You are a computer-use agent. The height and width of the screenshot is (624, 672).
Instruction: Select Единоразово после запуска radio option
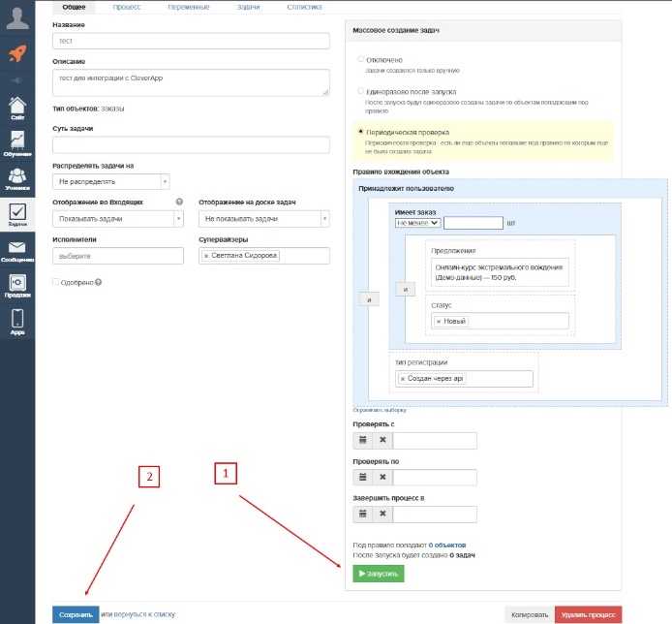pyautogui.click(x=361, y=91)
